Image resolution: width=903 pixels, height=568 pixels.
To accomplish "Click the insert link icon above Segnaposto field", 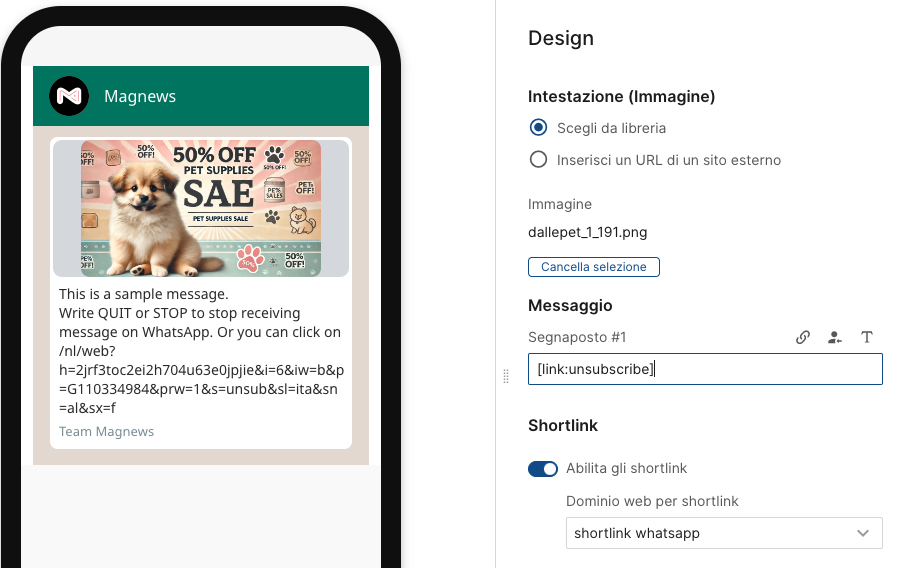I will 803,337.
